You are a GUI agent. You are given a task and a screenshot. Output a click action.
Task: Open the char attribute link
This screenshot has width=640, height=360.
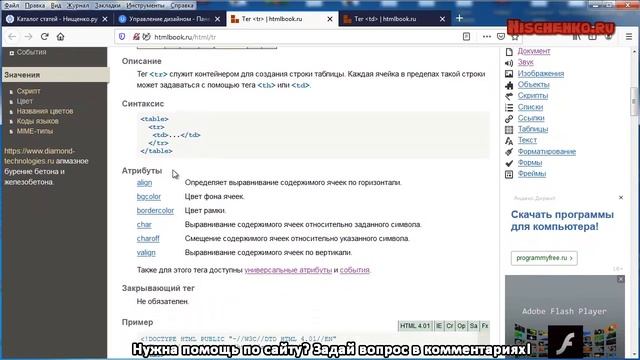144,224
